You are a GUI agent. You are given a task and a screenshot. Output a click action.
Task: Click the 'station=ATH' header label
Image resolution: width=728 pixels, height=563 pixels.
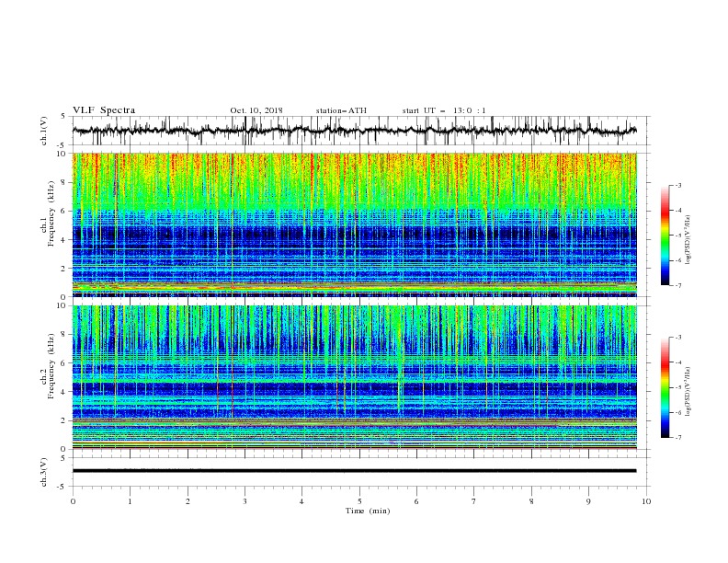click(x=341, y=110)
